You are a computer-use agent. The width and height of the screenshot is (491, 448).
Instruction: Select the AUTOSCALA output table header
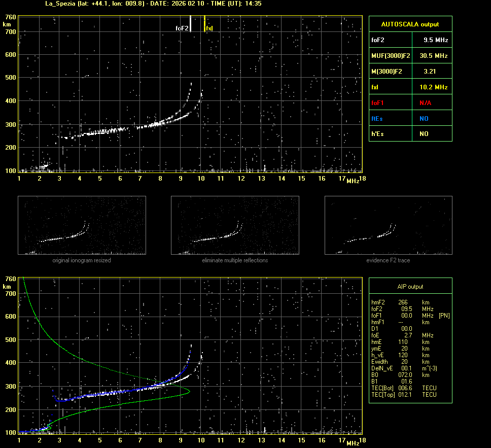point(410,24)
